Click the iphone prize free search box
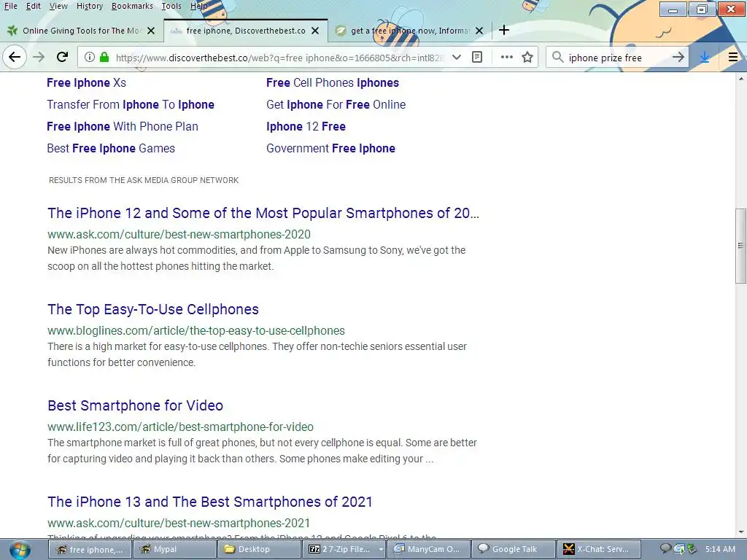Image resolution: width=747 pixels, height=560 pixels. 617,58
